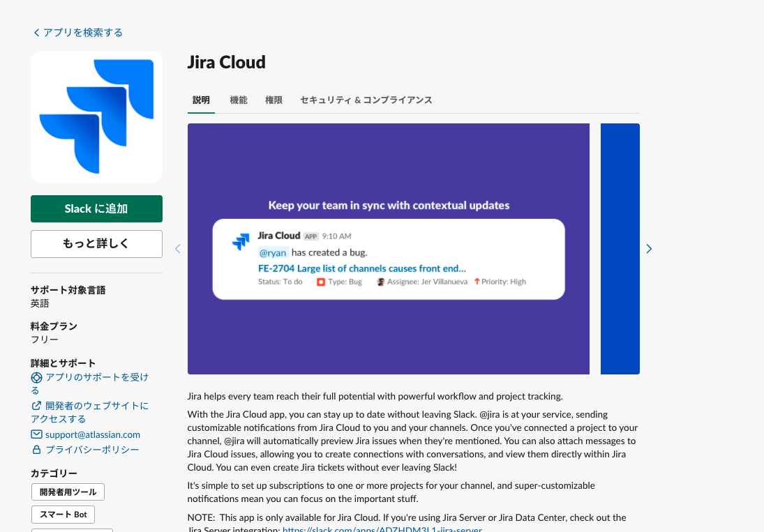Click the external link icon
The height and width of the screenshot is (532, 764).
click(36, 406)
